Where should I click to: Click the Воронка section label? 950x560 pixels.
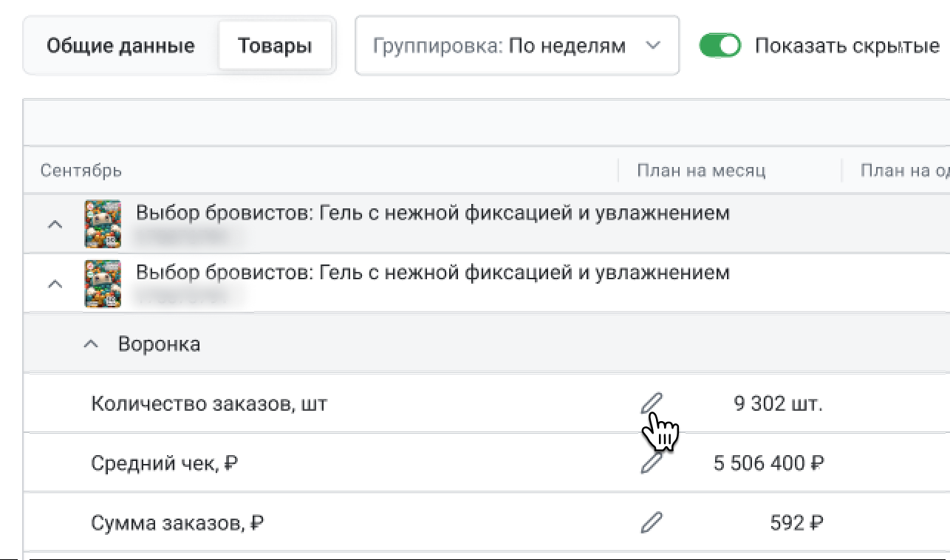pyautogui.click(x=159, y=344)
